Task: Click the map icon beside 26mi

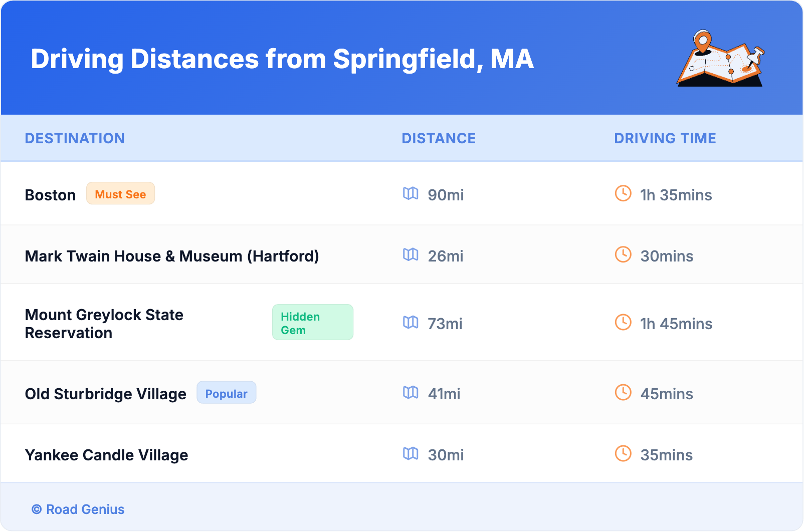Action: coord(411,254)
